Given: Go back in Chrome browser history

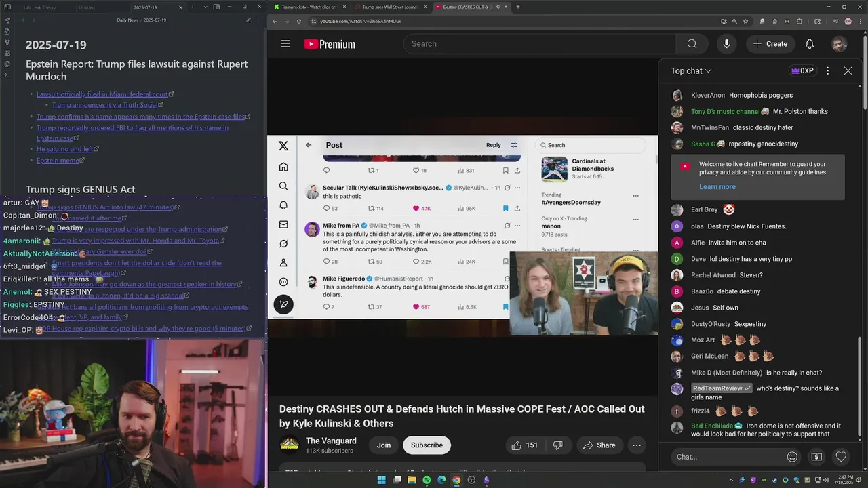Looking at the screenshot, I should 275,21.
